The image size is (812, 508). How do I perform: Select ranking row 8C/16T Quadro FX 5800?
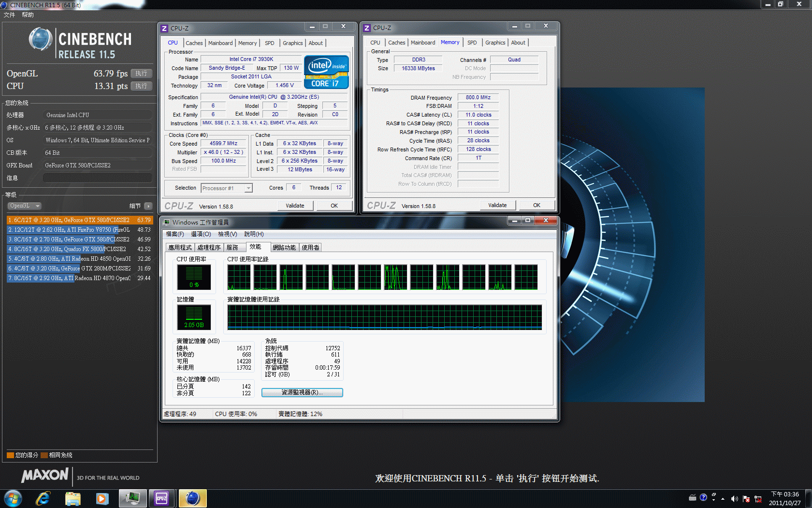(79, 249)
